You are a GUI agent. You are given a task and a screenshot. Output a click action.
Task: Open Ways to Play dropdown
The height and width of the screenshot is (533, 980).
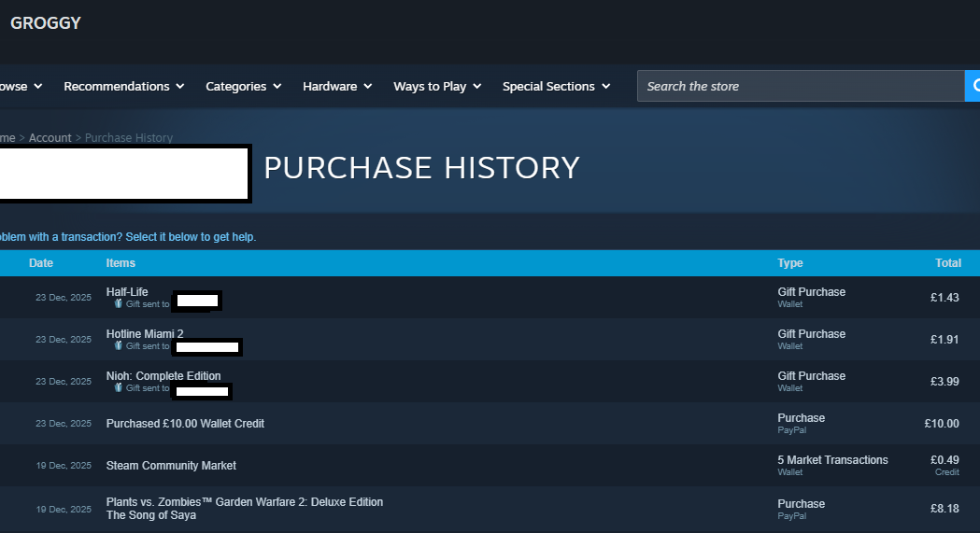click(x=437, y=86)
